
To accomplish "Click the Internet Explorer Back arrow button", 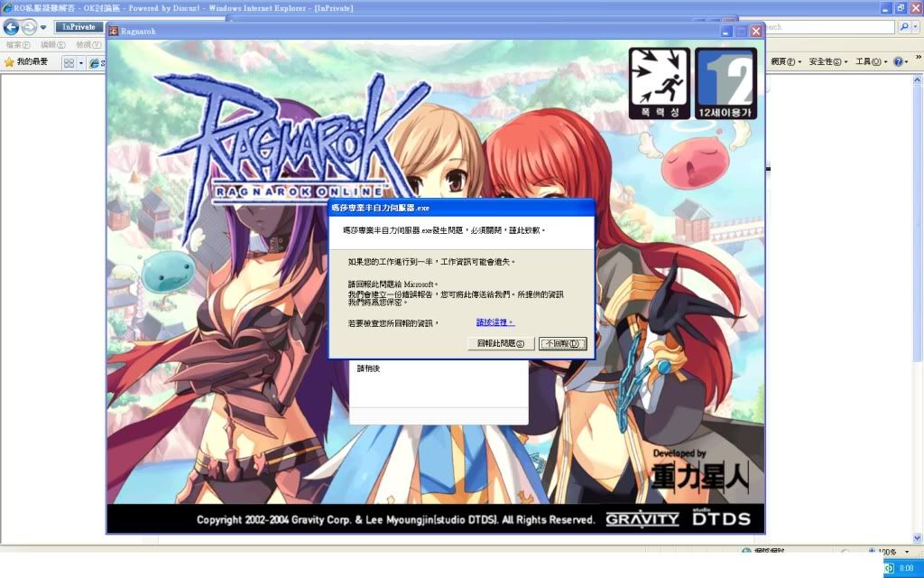I will point(11,27).
